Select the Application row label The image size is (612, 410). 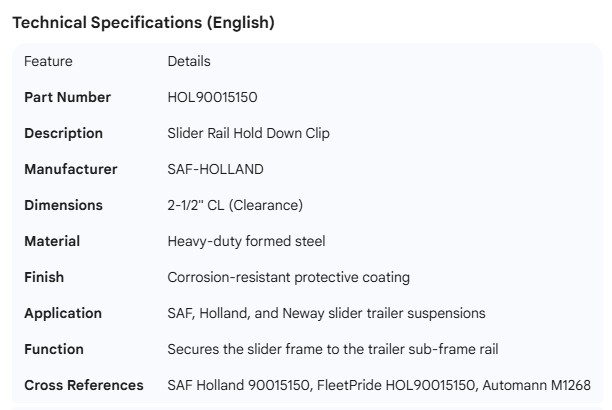point(63,313)
